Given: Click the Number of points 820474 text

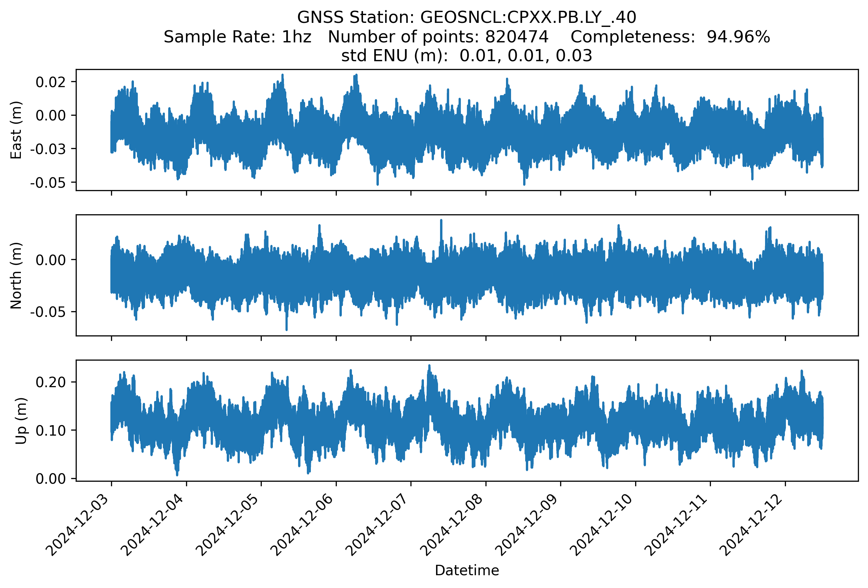Looking at the screenshot, I should pos(438,37).
